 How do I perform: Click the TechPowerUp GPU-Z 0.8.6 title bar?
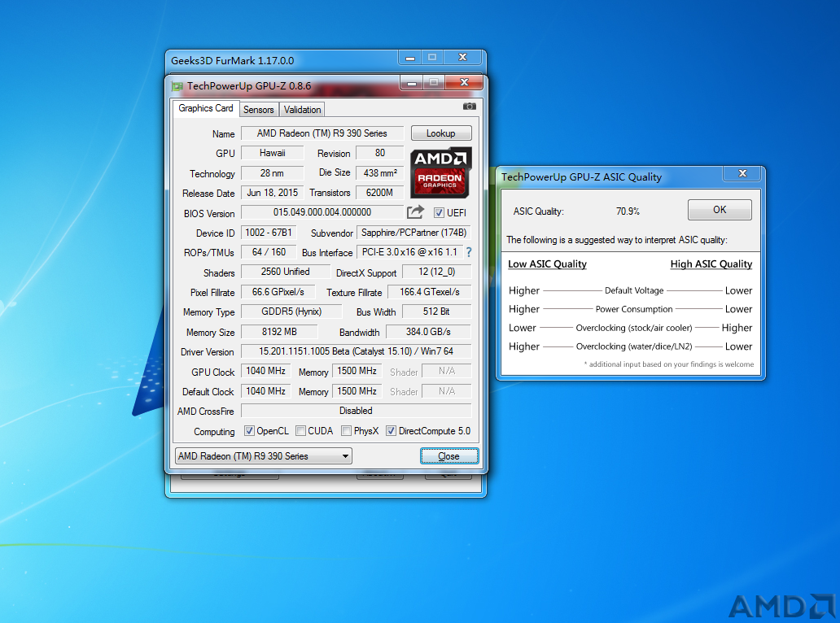point(286,85)
